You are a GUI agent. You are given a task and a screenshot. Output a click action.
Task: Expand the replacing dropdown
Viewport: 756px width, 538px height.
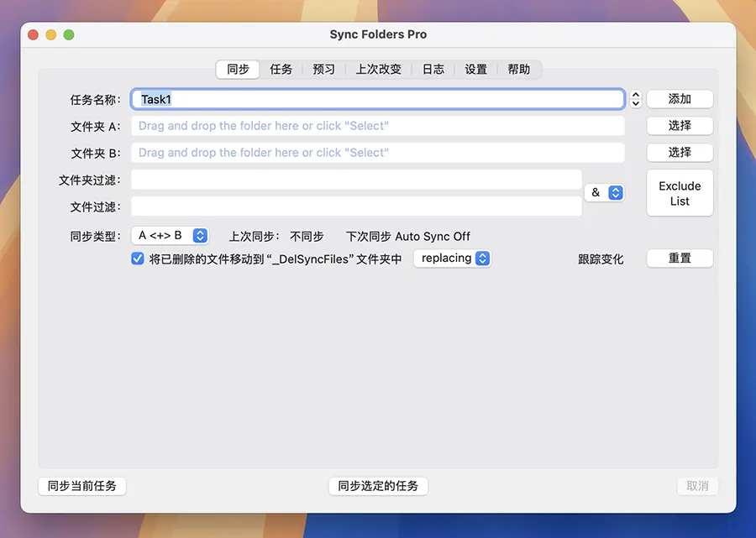click(x=453, y=259)
